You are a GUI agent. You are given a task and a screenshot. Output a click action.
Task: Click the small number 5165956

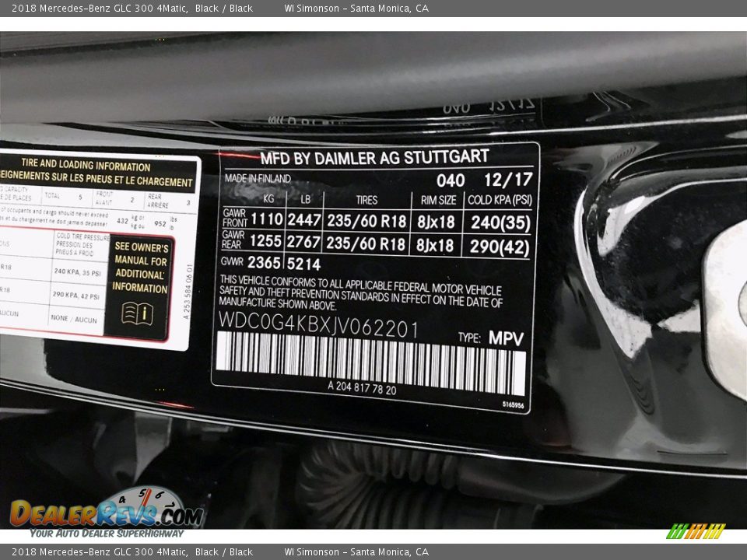pos(513,405)
